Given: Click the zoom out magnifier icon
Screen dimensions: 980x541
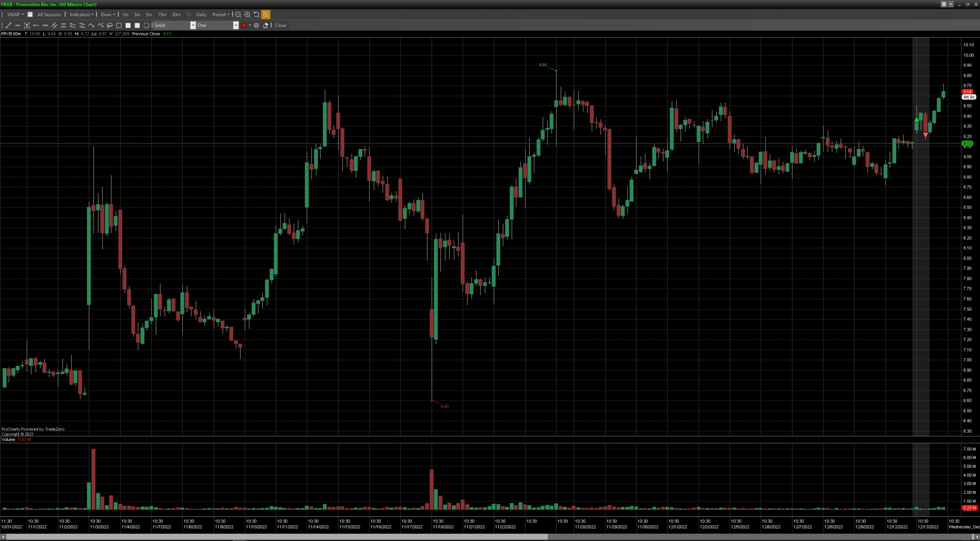Looking at the screenshot, I should pyautogui.click(x=238, y=15).
